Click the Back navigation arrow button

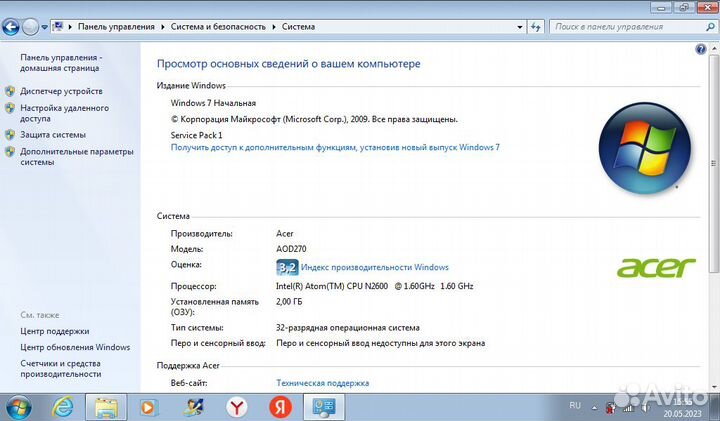(x=11, y=27)
